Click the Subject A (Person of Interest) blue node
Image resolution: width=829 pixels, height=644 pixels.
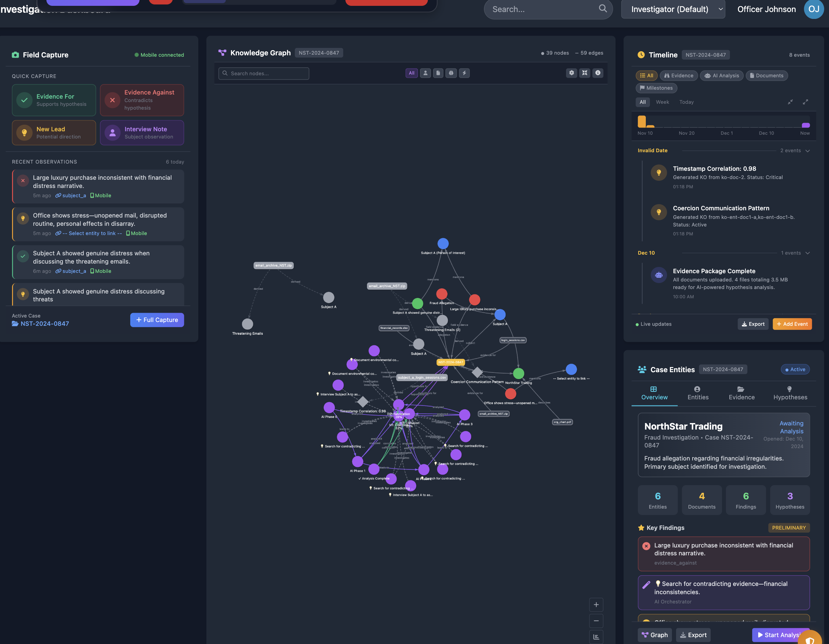click(x=443, y=243)
